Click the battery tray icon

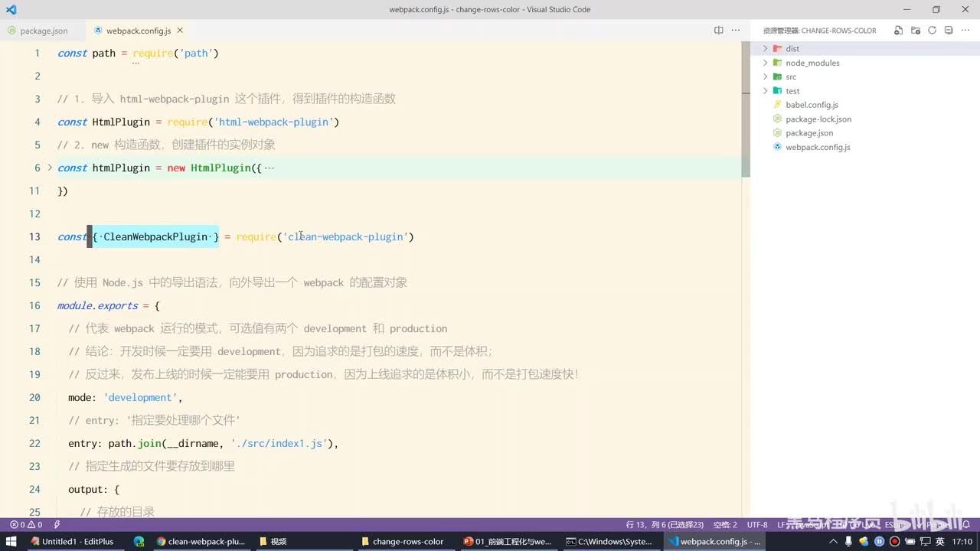tap(910, 541)
